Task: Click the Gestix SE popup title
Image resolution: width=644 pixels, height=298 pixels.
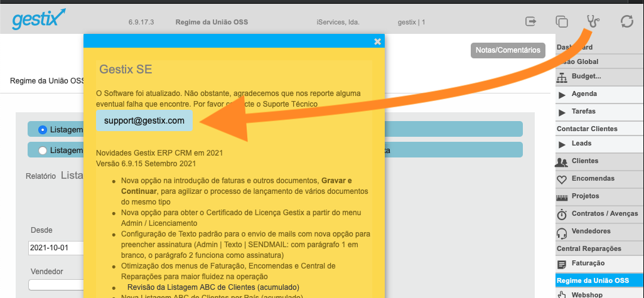Action: click(x=126, y=70)
